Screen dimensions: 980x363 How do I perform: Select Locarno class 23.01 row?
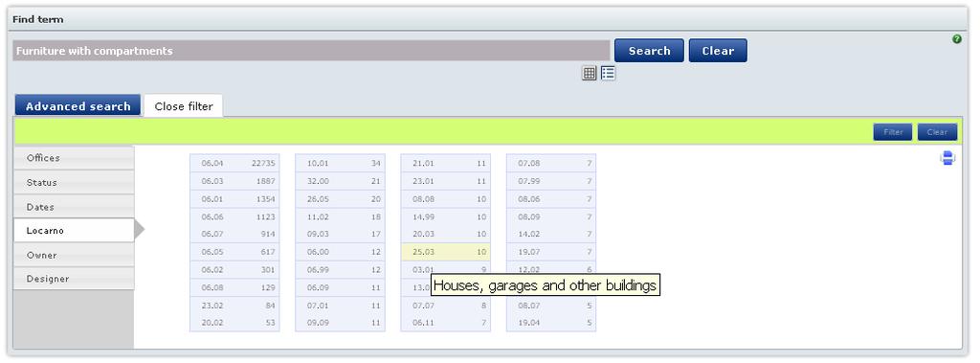coord(446,181)
